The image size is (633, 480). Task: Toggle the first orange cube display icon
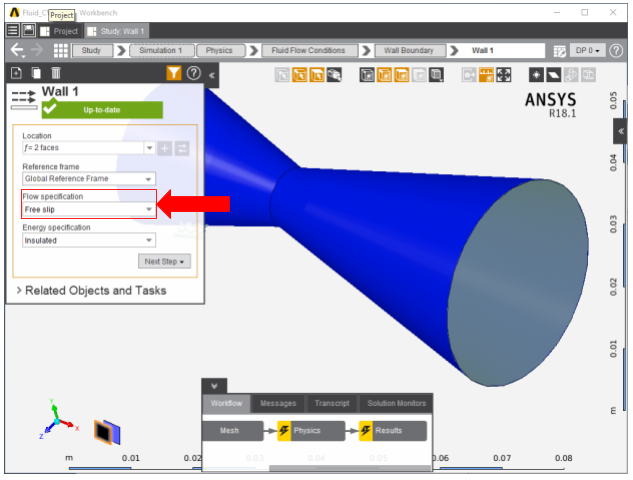(384, 75)
